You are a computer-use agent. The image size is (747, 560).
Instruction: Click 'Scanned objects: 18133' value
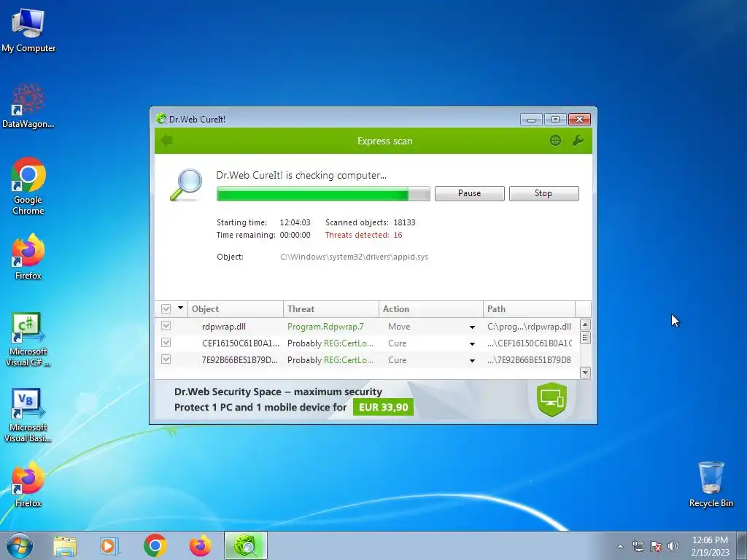[x=404, y=222]
